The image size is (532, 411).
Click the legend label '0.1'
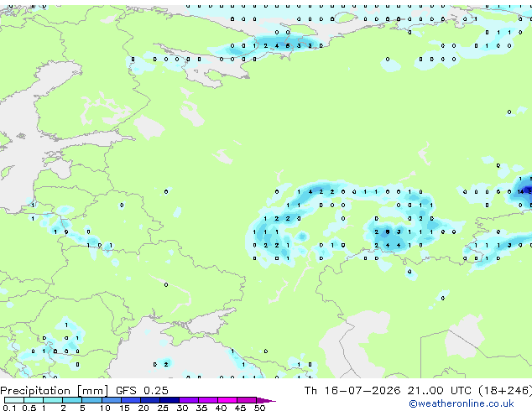tap(9, 408)
